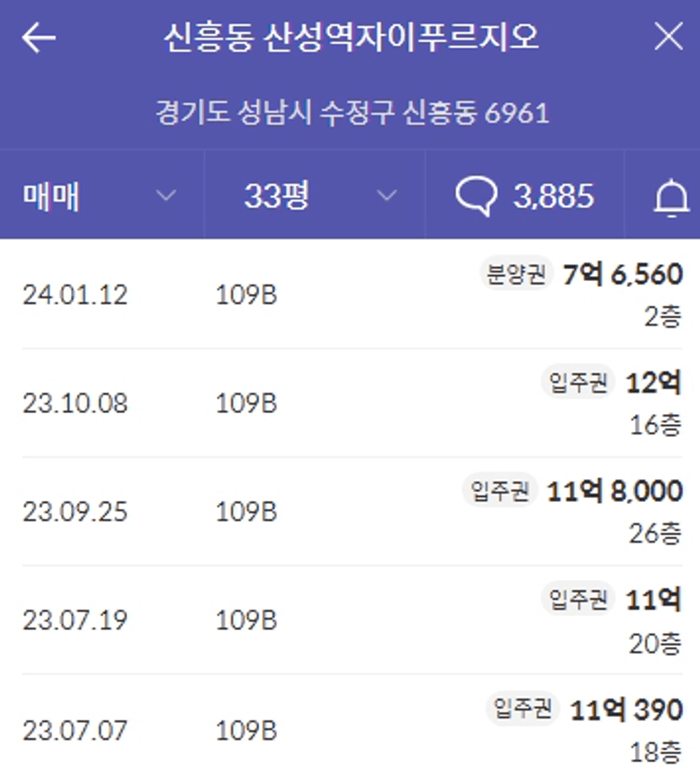Select the 12억 price on 16층
700x773 pixels.
point(653,383)
